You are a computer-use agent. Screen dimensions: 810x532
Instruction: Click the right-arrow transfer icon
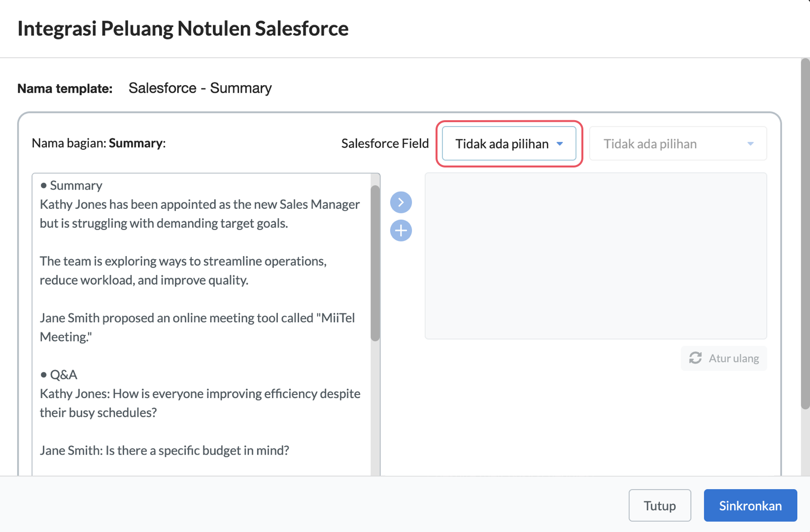401,202
